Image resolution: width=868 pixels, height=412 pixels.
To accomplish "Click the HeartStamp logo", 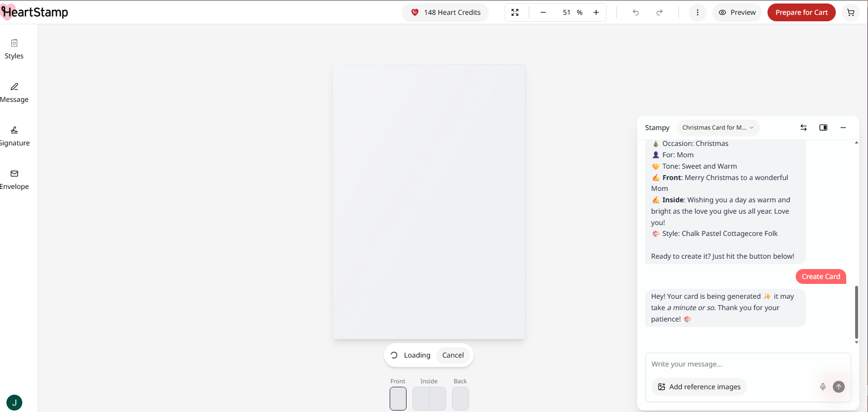I will 35,12.
